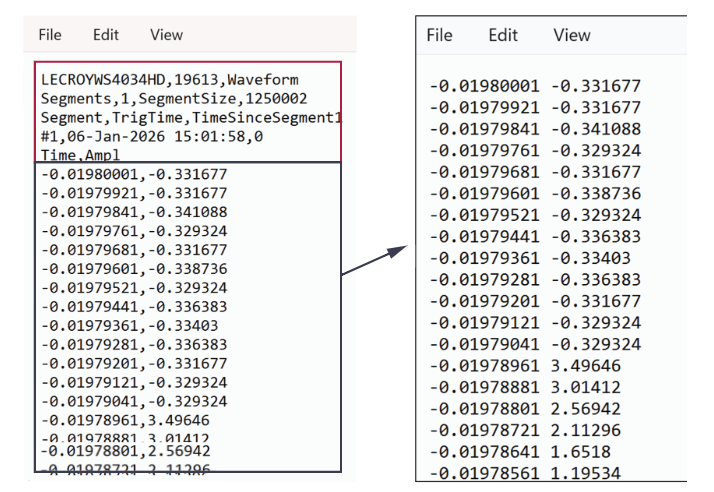Click right row '-0.01979681 -0.331677'

pyautogui.click(x=535, y=172)
